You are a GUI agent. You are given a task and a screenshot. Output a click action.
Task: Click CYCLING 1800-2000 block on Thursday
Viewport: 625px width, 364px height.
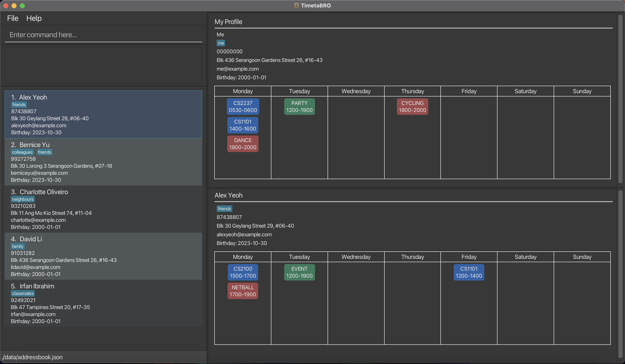413,107
